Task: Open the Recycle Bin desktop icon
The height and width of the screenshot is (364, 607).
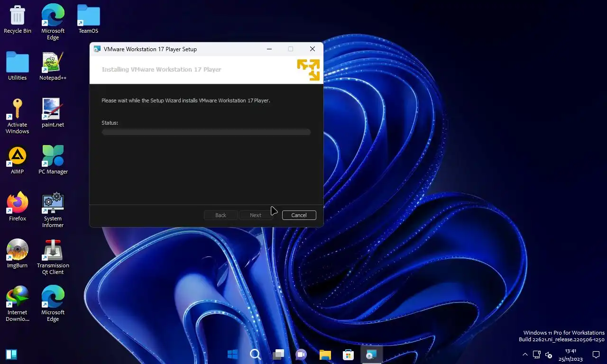Action: pos(18,19)
